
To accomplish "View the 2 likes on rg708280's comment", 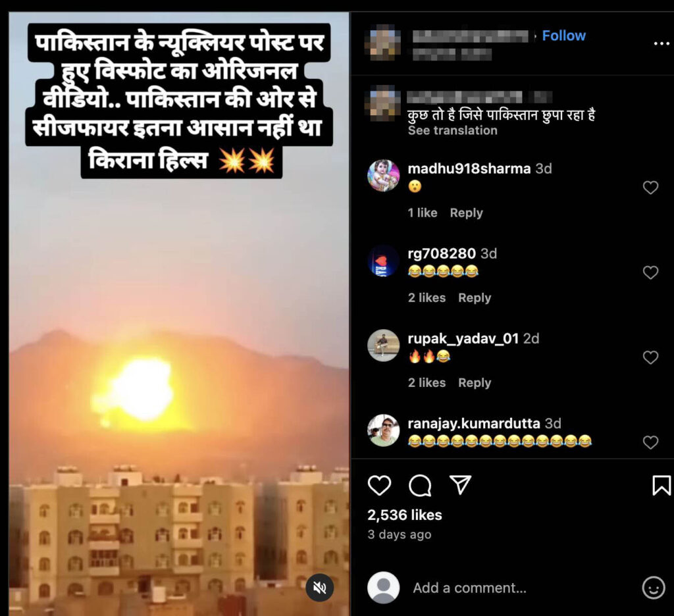I will click(427, 297).
